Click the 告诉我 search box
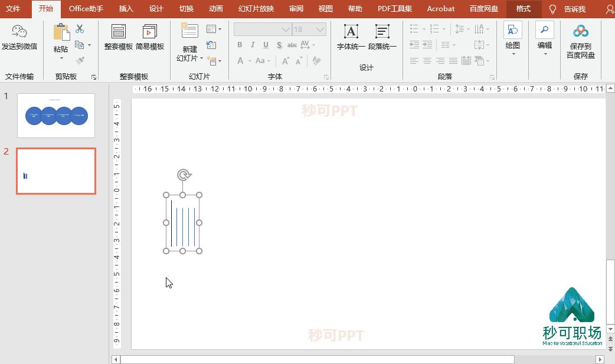 point(574,9)
